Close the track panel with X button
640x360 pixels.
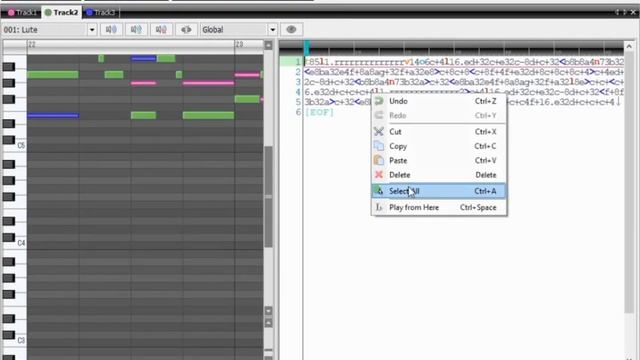click(633, 13)
